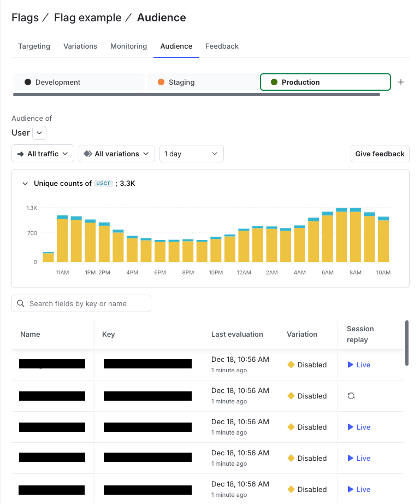The width and height of the screenshot is (420, 504).
Task: Click the user badge in the Unique counts header
Action: coord(103,183)
